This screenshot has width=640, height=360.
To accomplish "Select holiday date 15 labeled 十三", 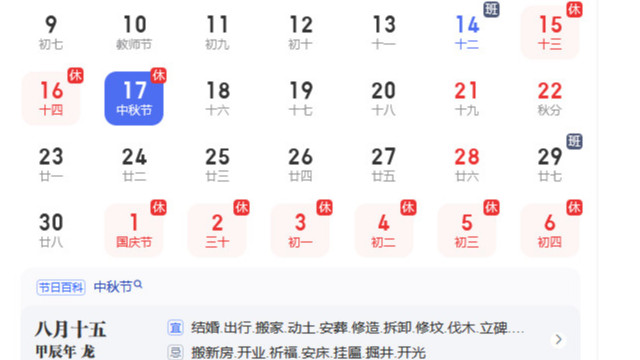I will point(550,32).
